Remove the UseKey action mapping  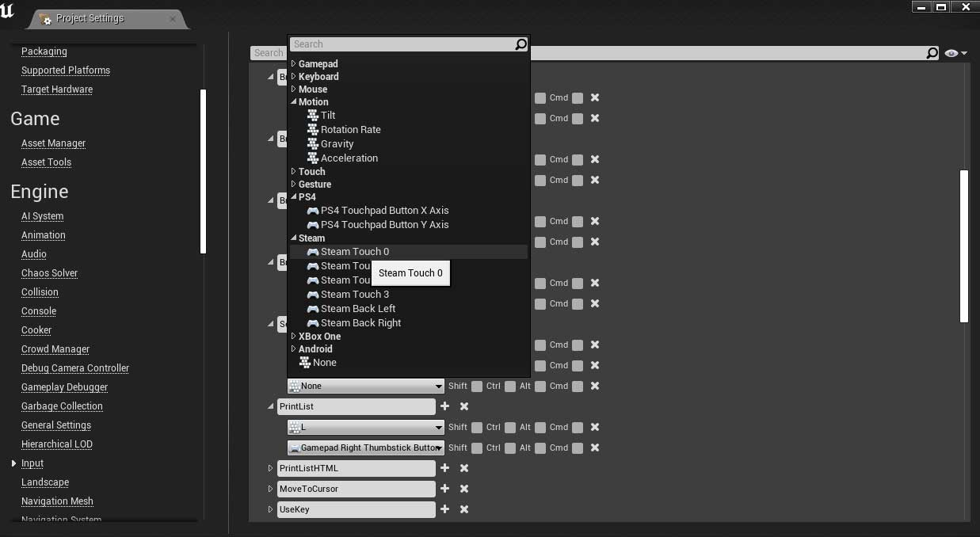[x=464, y=509]
